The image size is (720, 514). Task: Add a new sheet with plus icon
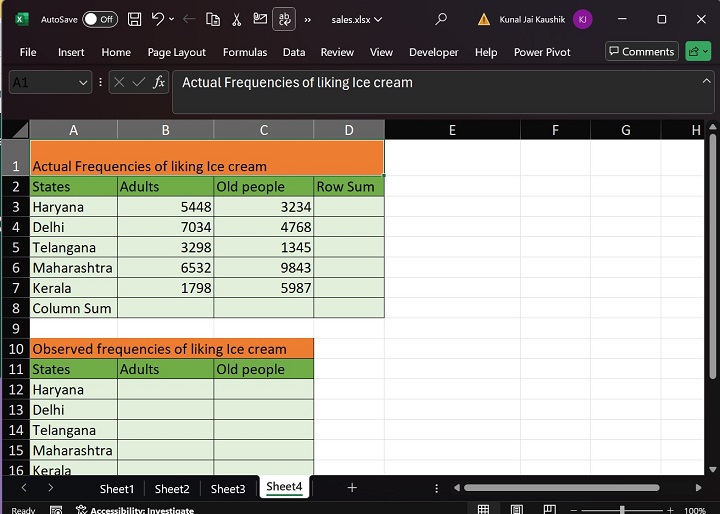[352, 488]
